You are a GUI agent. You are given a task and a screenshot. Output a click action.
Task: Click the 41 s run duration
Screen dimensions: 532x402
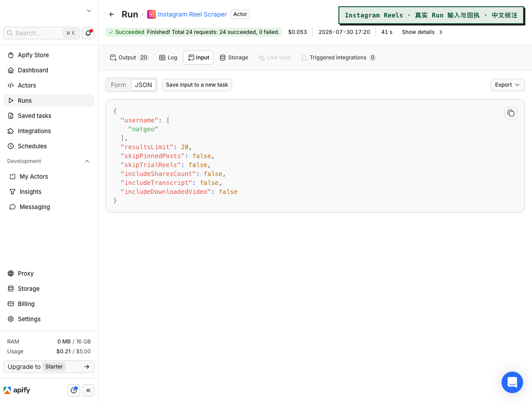(x=387, y=32)
